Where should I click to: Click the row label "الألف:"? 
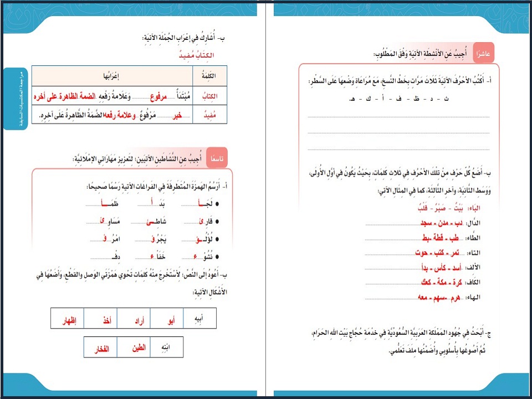coord(473,267)
